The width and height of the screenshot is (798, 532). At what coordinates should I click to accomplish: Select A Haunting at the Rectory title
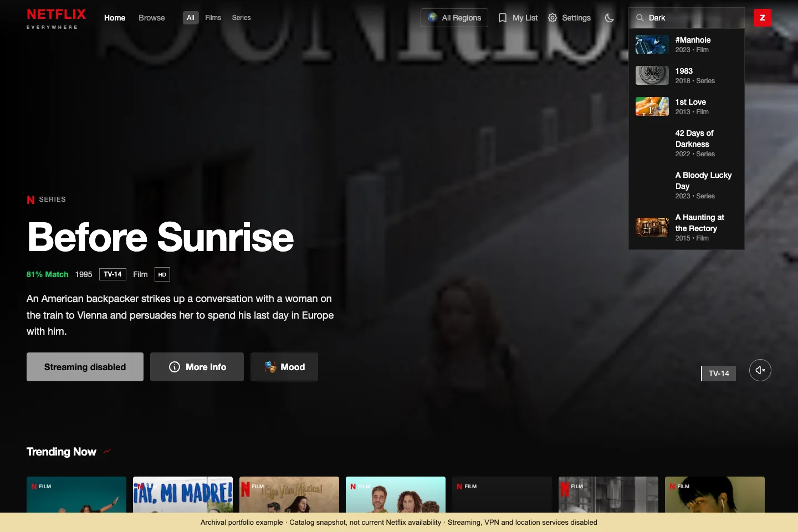tap(700, 223)
